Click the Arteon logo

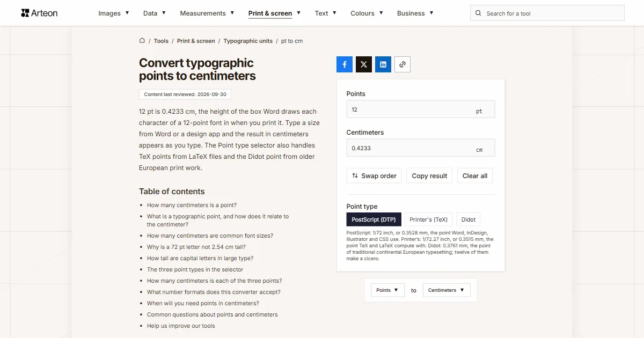[39, 13]
